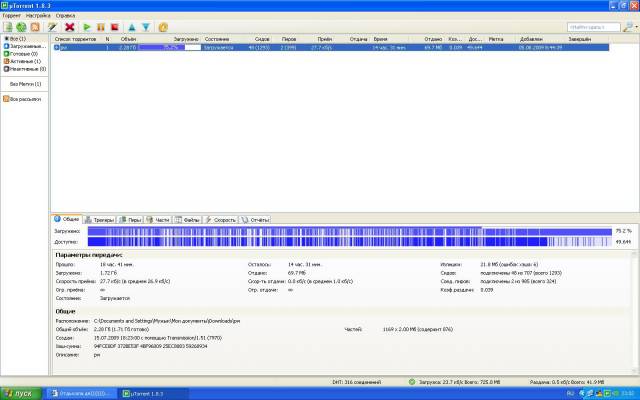Select the torrent row in the list
This screenshot has height=400, width=640.
[x=331, y=47]
